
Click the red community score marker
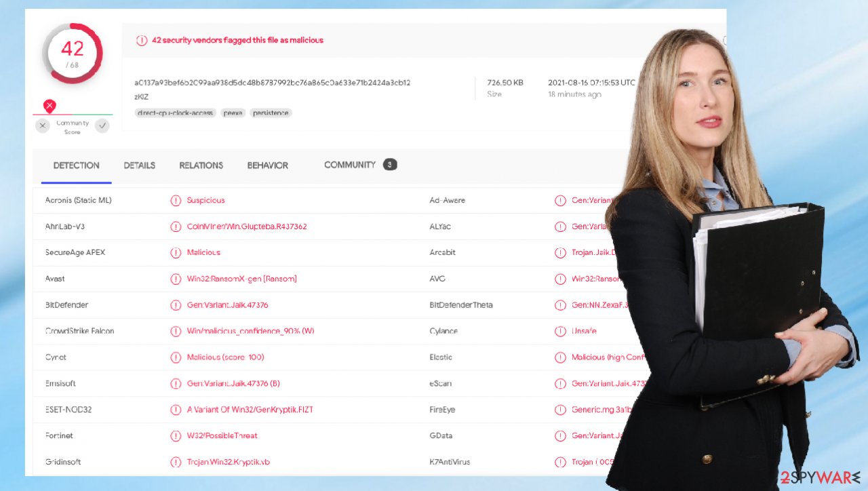tap(50, 106)
